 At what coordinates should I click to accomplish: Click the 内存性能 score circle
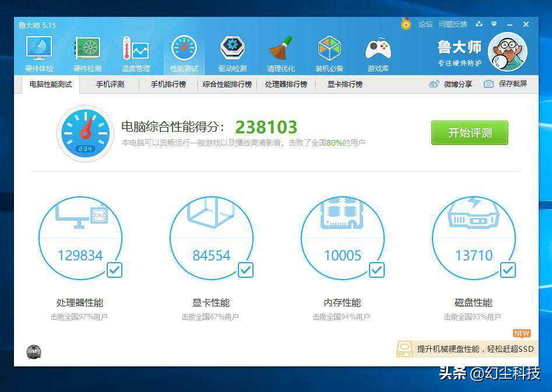[342, 238]
